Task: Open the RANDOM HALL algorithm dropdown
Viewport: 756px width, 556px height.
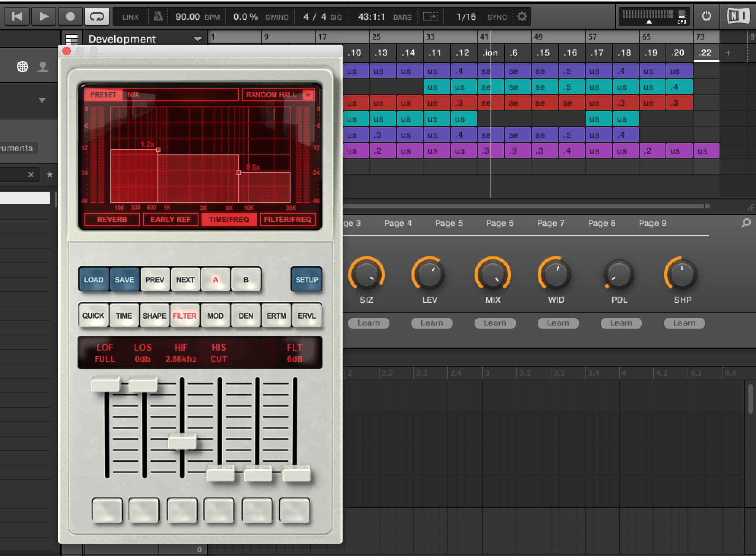Action: pyautogui.click(x=308, y=95)
